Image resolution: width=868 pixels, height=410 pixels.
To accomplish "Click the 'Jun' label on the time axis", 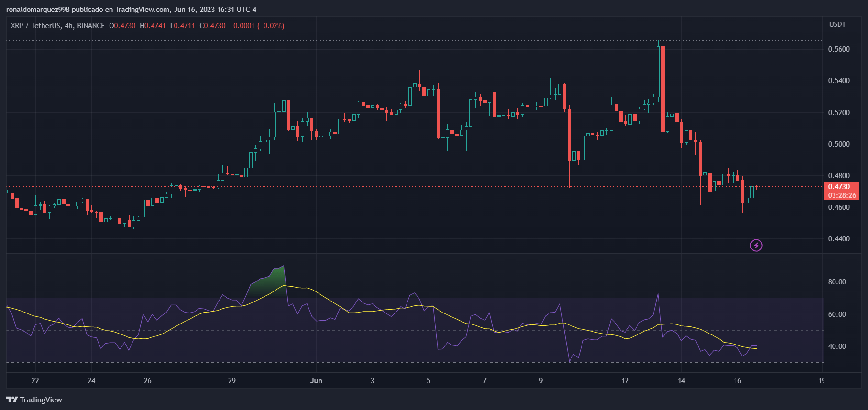I will (x=316, y=381).
